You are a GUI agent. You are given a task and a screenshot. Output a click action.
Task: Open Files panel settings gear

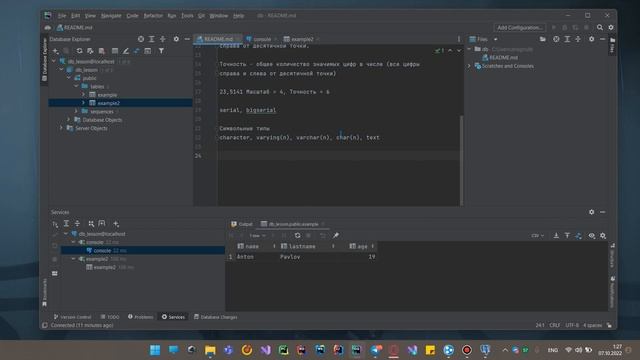(591, 39)
